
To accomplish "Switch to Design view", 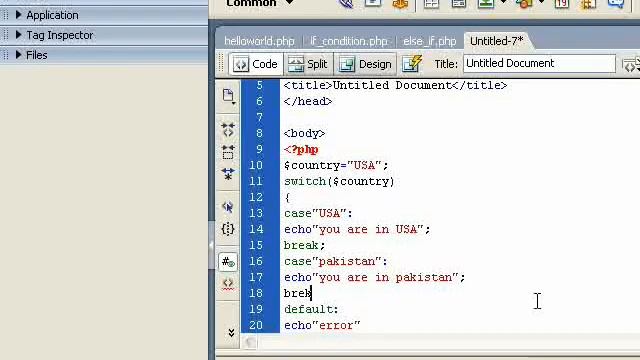I will click(365, 64).
